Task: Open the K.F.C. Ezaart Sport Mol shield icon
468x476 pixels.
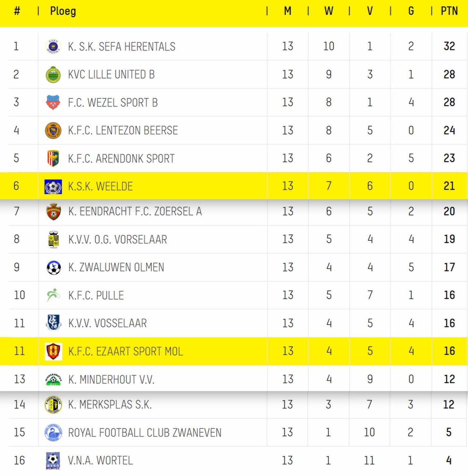Action: point(53,351)
